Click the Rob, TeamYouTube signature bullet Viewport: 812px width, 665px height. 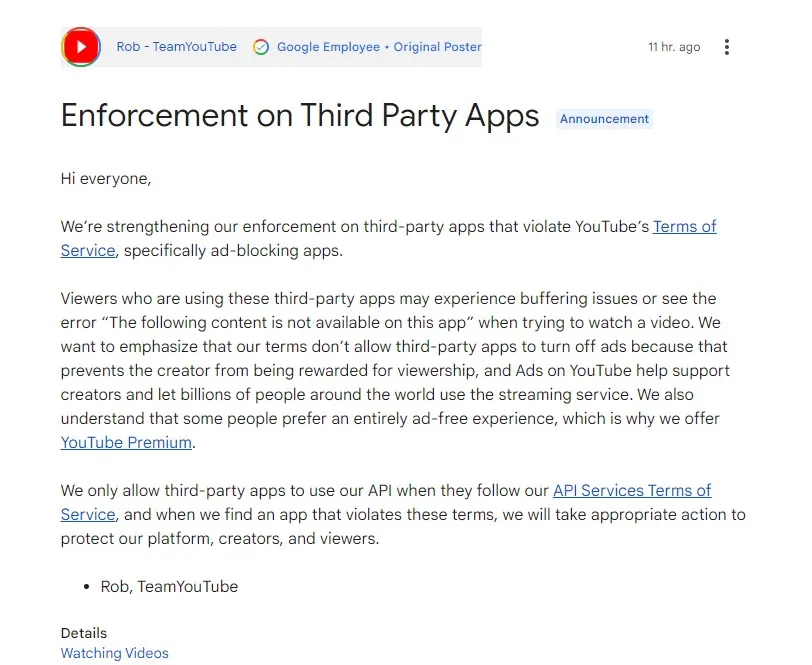(169, 586)
